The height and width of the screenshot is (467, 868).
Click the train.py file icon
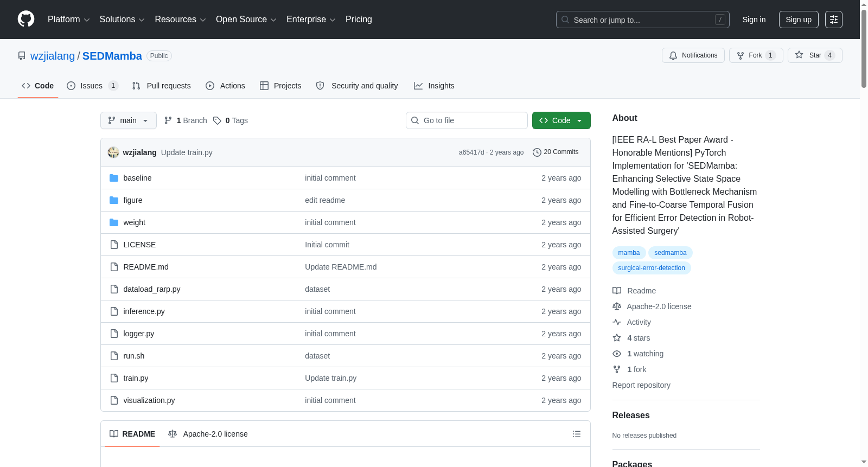click(114, 378)
